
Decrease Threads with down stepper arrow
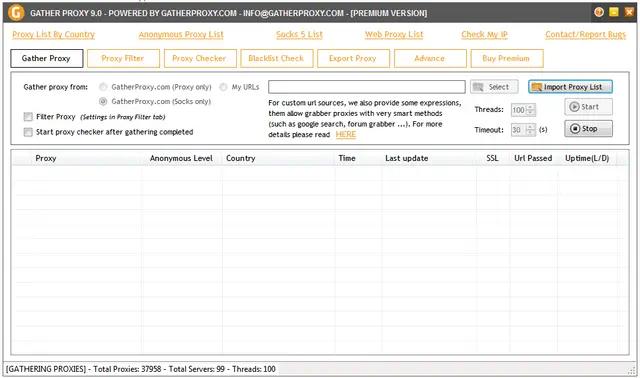click(531, 113)
